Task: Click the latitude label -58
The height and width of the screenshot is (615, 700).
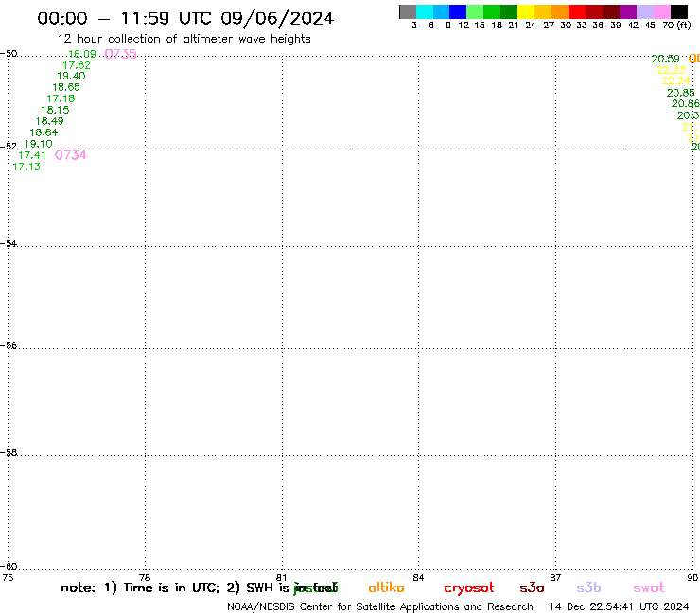Action: [x=9, y=453]
